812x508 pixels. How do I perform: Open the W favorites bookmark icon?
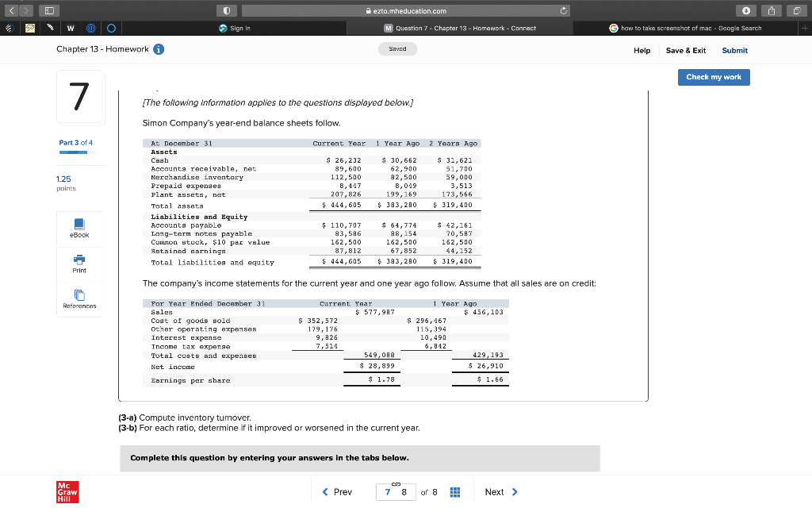pos(71,28)
